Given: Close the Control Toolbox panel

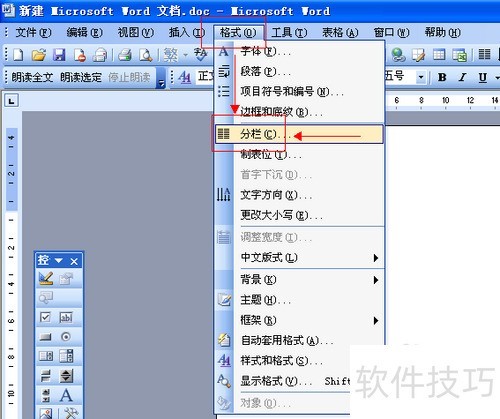Looking at the screenshot, I should (x=74, y=261).
